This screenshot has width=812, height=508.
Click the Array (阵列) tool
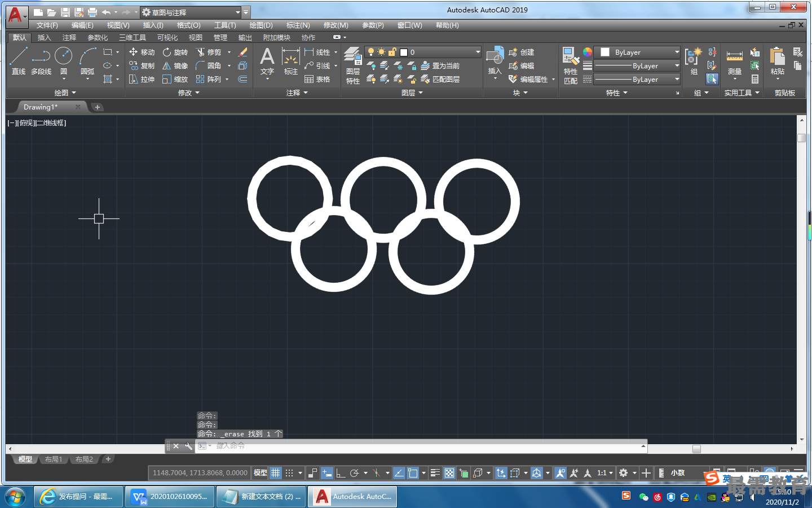[208, 79]
